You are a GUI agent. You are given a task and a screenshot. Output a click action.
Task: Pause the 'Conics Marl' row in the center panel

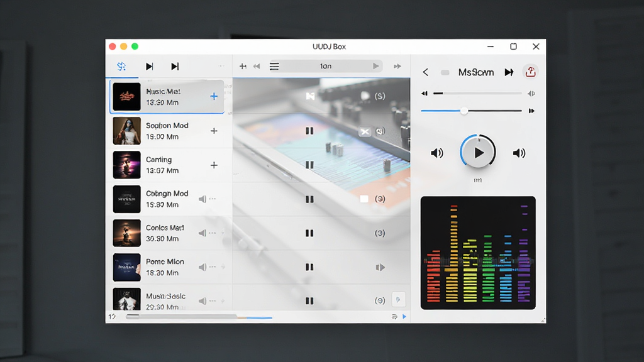[x=309, y=233]
